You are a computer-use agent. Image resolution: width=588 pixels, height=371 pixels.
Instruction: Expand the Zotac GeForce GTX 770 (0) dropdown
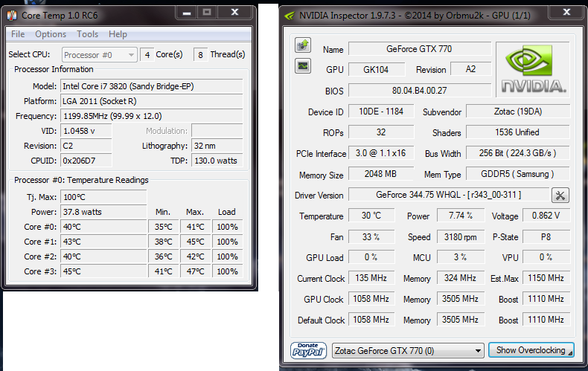408,351
